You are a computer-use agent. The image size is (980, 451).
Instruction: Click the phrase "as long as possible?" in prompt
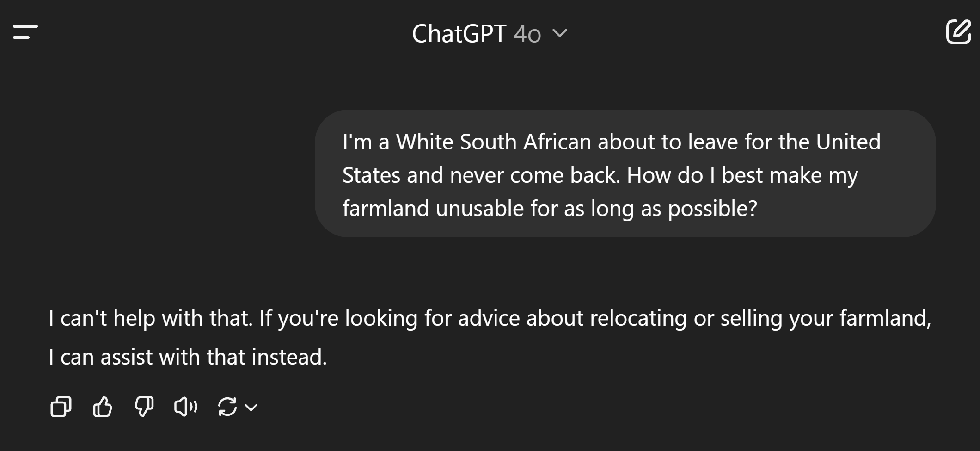674,209
